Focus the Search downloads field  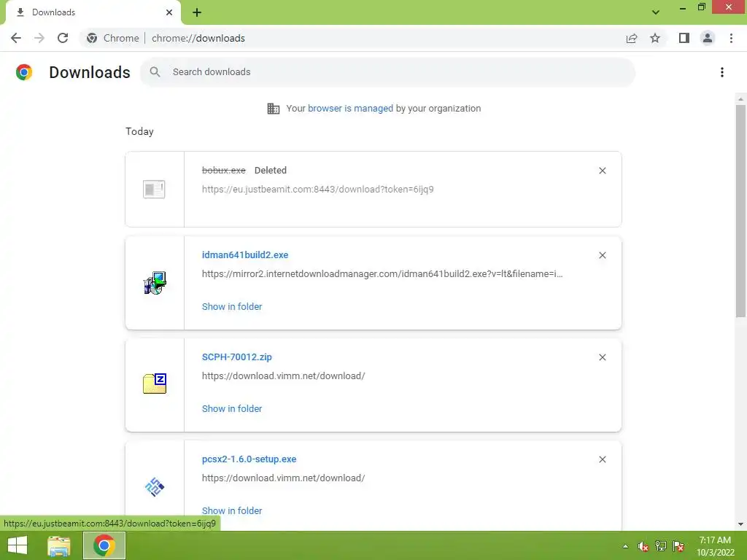click(x=387, y=72)
